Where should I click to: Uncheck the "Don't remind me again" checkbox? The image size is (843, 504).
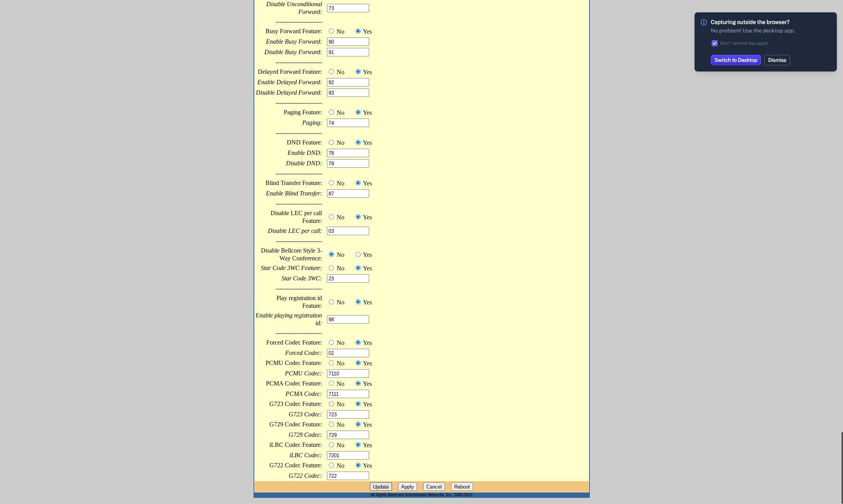715,43
